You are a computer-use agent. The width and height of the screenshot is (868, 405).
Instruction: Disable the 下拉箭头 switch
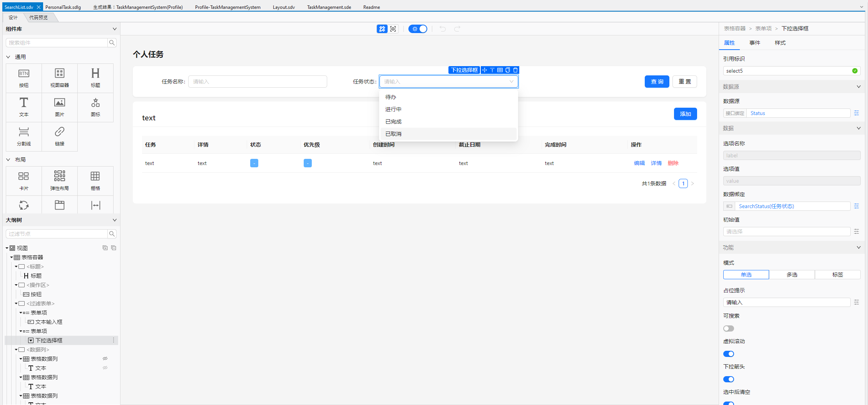(x=728, y=379)
